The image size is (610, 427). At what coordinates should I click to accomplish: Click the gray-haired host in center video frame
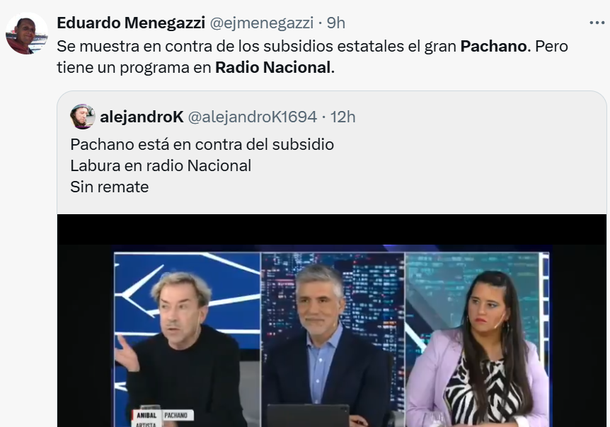(x=333, y=340)
